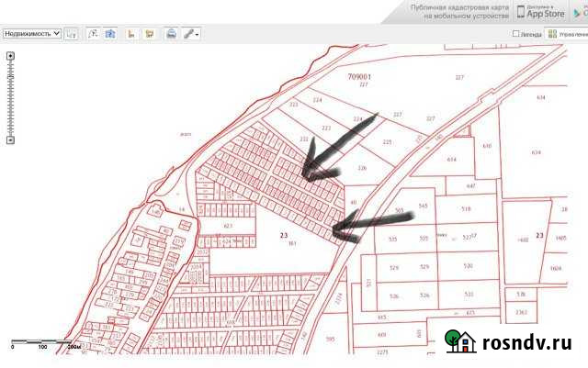Viewport: 588px width, 368px height.
Task: Select the distance measurement ruler tool
Action: tap(131, 34)
